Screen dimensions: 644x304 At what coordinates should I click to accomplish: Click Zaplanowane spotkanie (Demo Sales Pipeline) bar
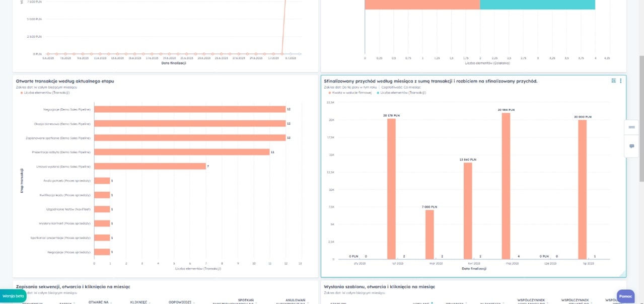[190, 137]
